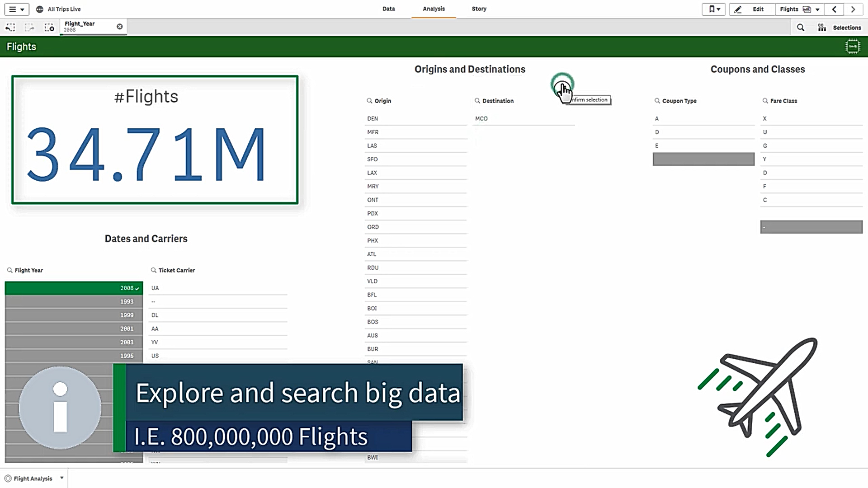868x488 pixels.
Task: Deselect Flight Year 2008
Action: [x=74, y=288]
